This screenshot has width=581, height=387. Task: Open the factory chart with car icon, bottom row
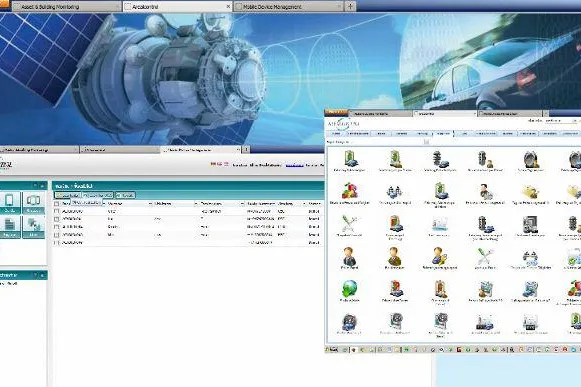[x=485, y=321]
